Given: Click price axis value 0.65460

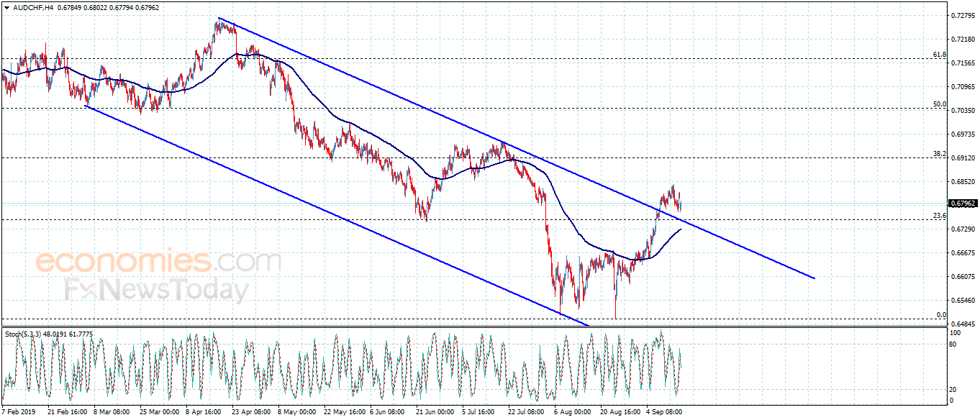Looking at the screenshot, I should (x=963, y=301).
